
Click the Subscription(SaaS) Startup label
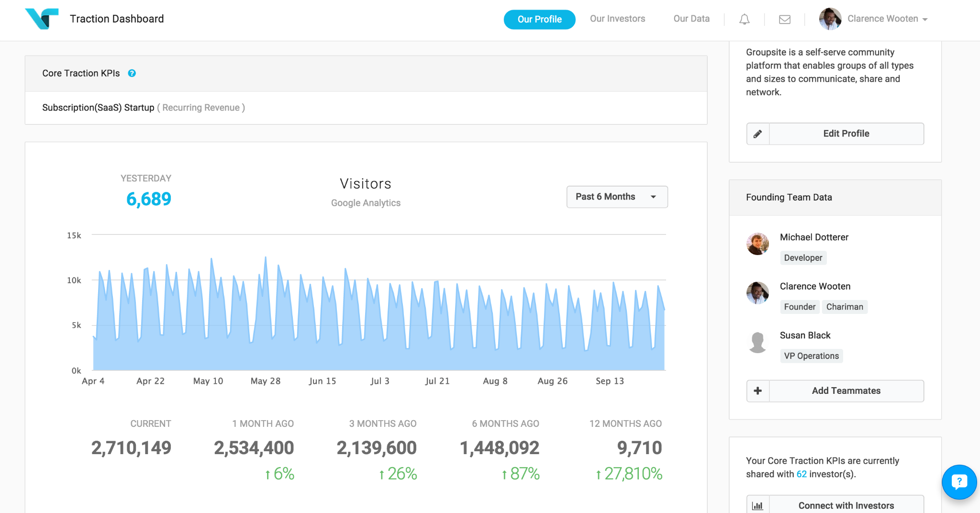98,108
